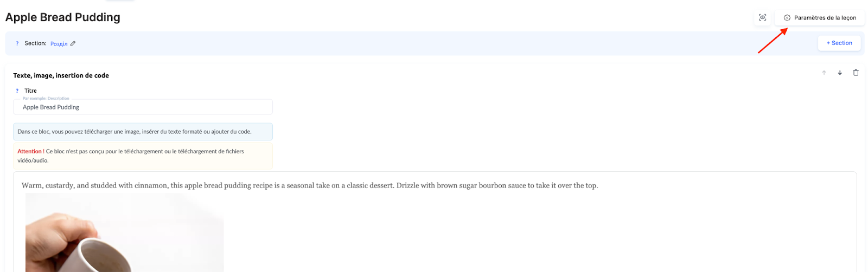Focus the Titre input with Apple Bread Pudding
Viewport: 868px width, 272px height.
tap(143, 107)
